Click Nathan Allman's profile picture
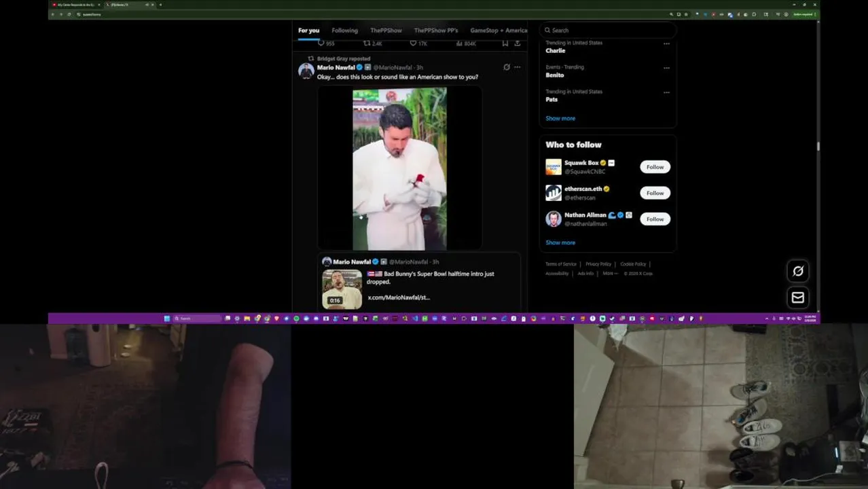Image resolution: width=868 pixels, height=489 pixels. (x=554, y=219)
